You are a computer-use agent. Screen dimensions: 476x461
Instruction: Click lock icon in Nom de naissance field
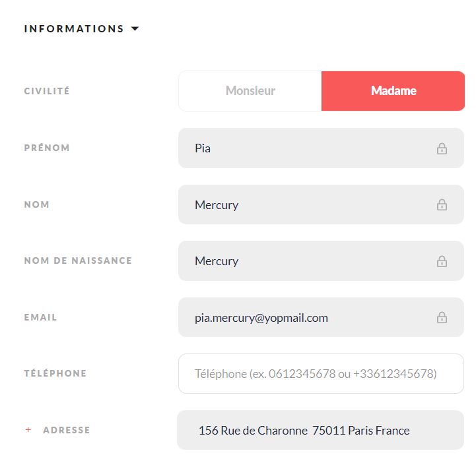click(x=442, y=261)
